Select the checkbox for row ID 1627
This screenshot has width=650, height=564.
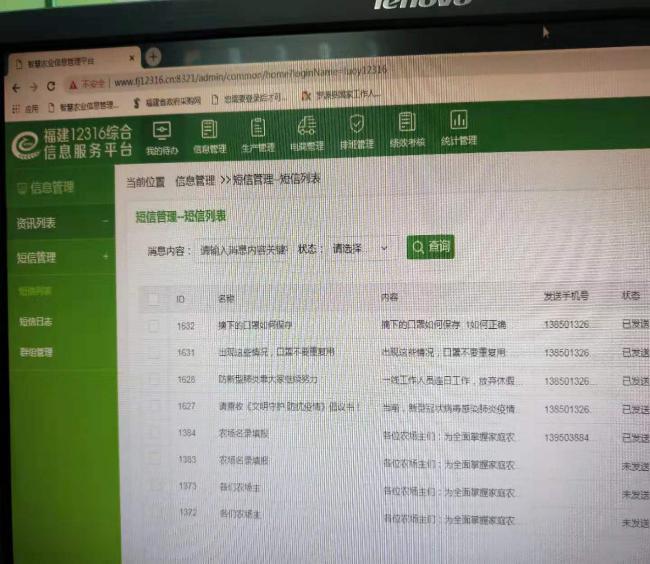click(x=153, y=406)
